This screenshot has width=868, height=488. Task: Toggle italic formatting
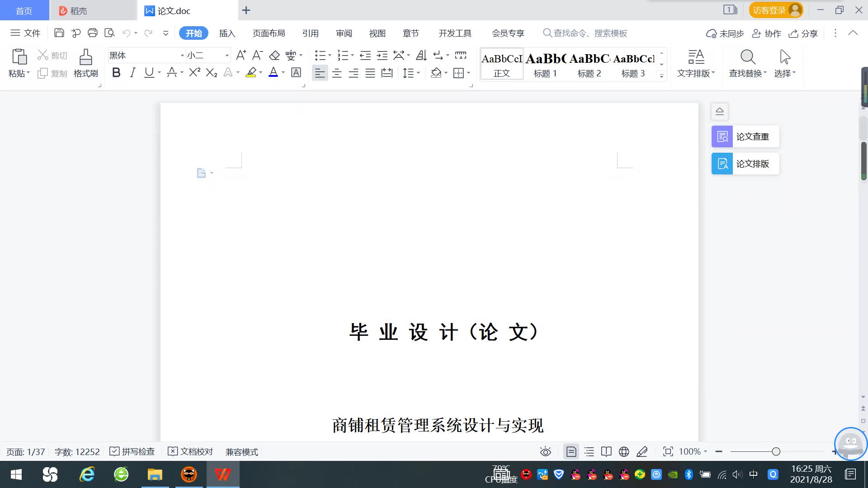[x=132, y=73]
